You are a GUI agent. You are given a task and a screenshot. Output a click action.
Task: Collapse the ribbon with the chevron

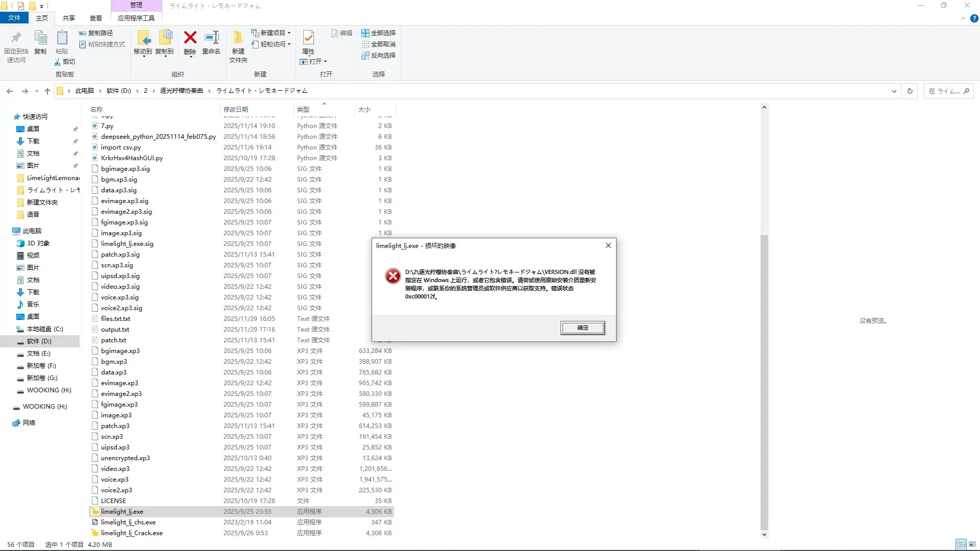tap(963, 18)
